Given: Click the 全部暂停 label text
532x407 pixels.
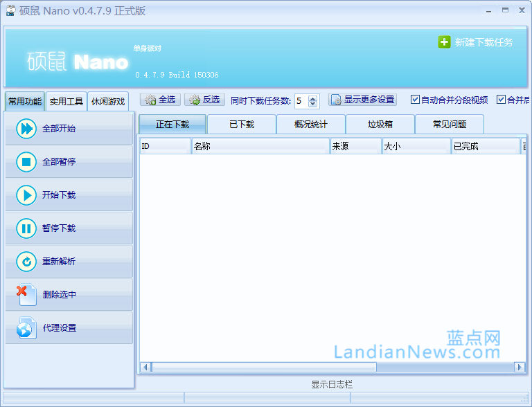Looking at the screenshot, I should (x=59, y=162).
